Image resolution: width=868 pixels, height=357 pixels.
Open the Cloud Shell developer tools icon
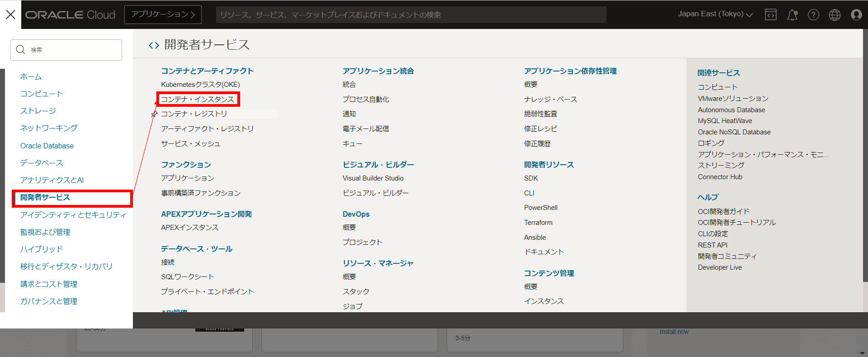(770, 15)
